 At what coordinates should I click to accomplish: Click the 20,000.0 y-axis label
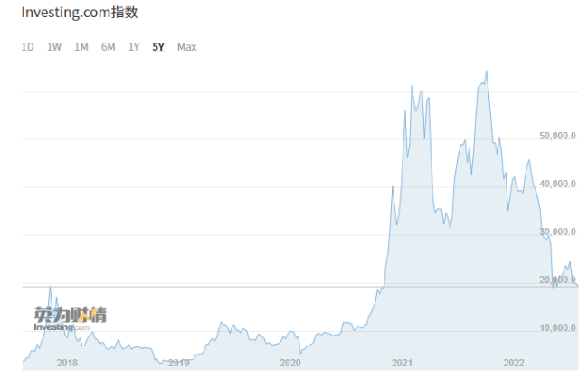click(557, 280)
